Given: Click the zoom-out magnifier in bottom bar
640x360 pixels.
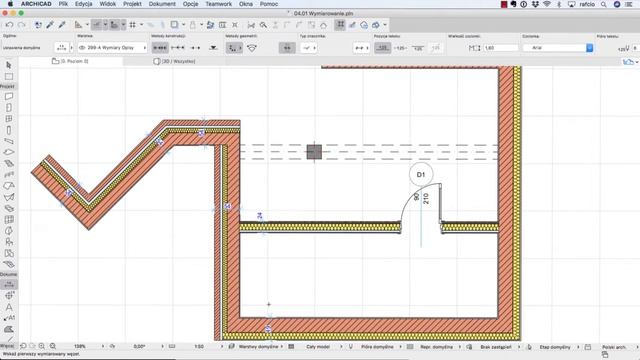Looking at the screenshot, I should click(x=53, y=346).
